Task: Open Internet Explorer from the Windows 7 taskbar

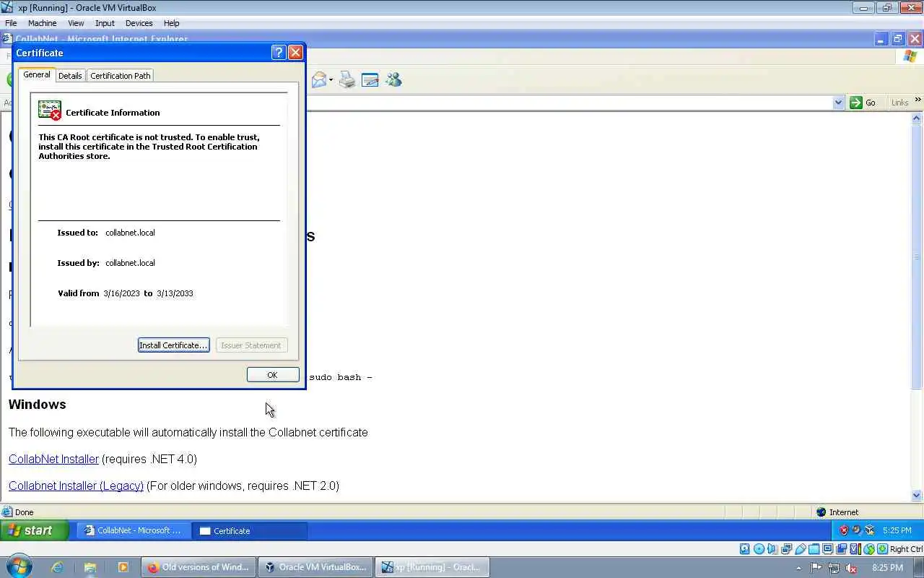Action: tap(57, 567)
